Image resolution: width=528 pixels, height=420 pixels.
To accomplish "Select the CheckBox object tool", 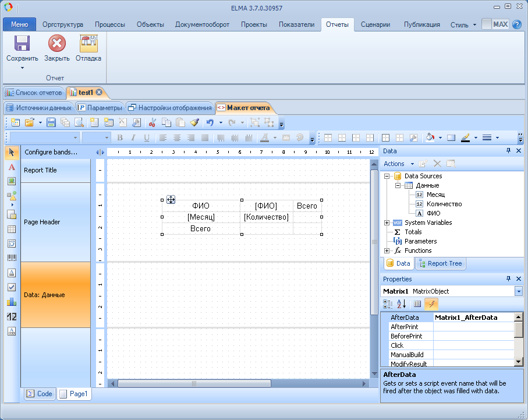I will (x=11, y=287).
